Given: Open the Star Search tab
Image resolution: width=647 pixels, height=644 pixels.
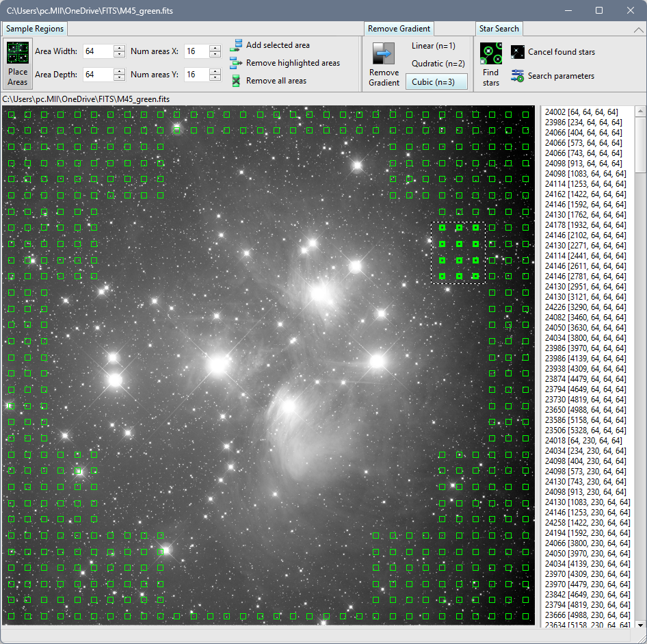Looking at the screenshot, I should 499,29.
